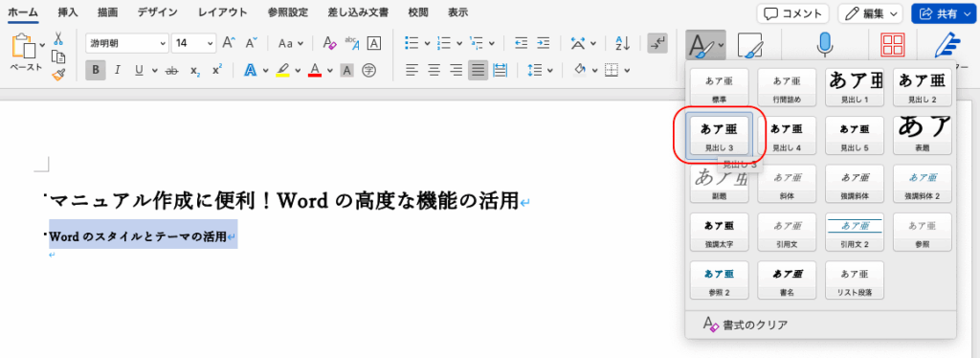The width and height of the screenshot is (980, 358).
Task: Apply the 標準 style thumbnail
Action: coord(719,87)
